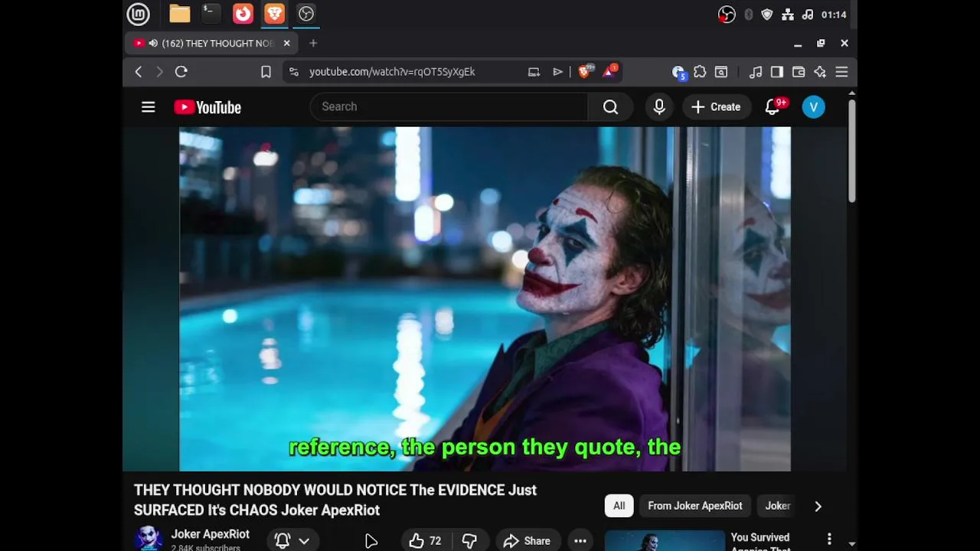Add video to Brave Playlist
Viewport: 980px width, 551px height.
click(x=557, y=72)
